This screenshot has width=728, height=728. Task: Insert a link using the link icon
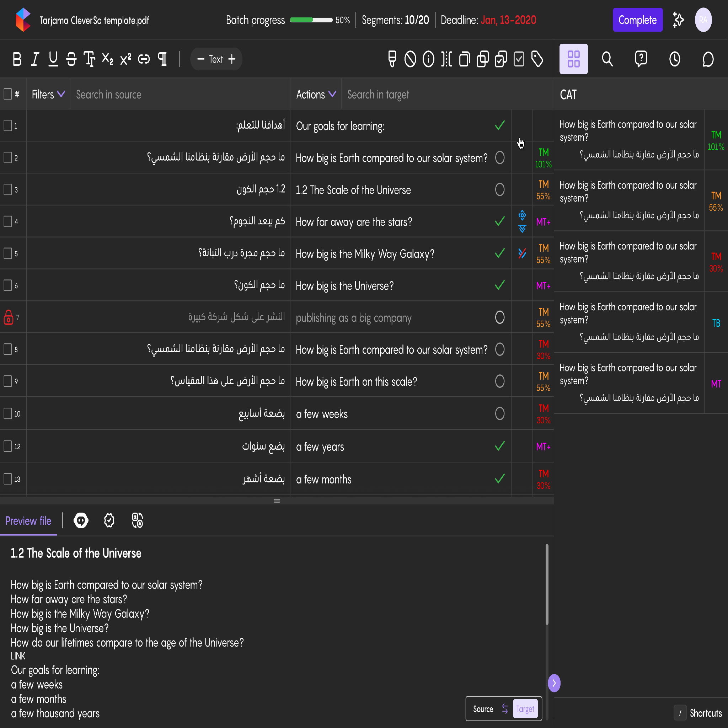pos(144,59)
